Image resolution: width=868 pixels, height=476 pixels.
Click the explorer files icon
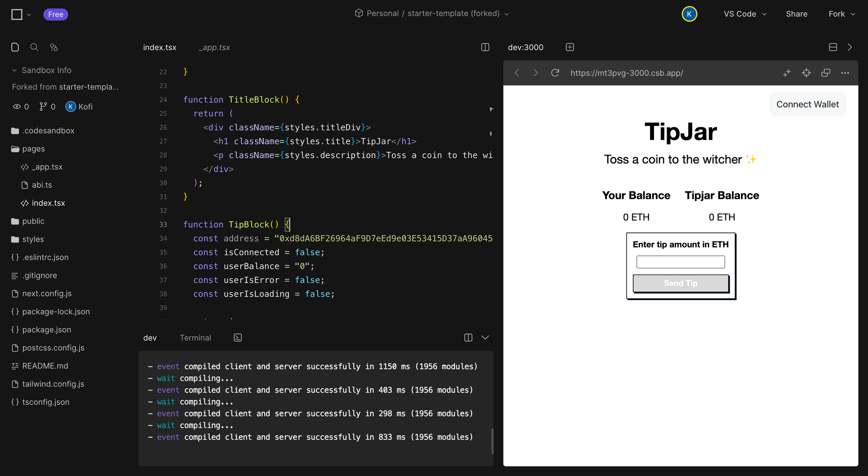(15, 47)
